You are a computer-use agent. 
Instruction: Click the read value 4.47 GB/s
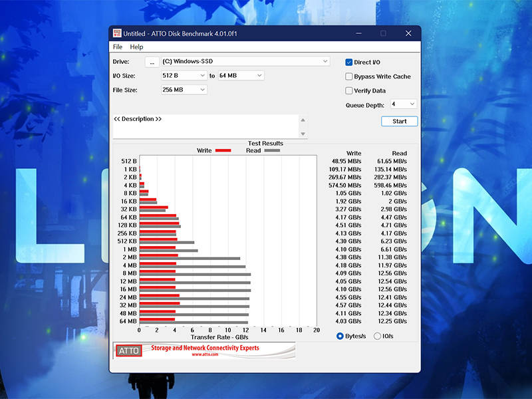pyautogui.click(x=394, y=217)
